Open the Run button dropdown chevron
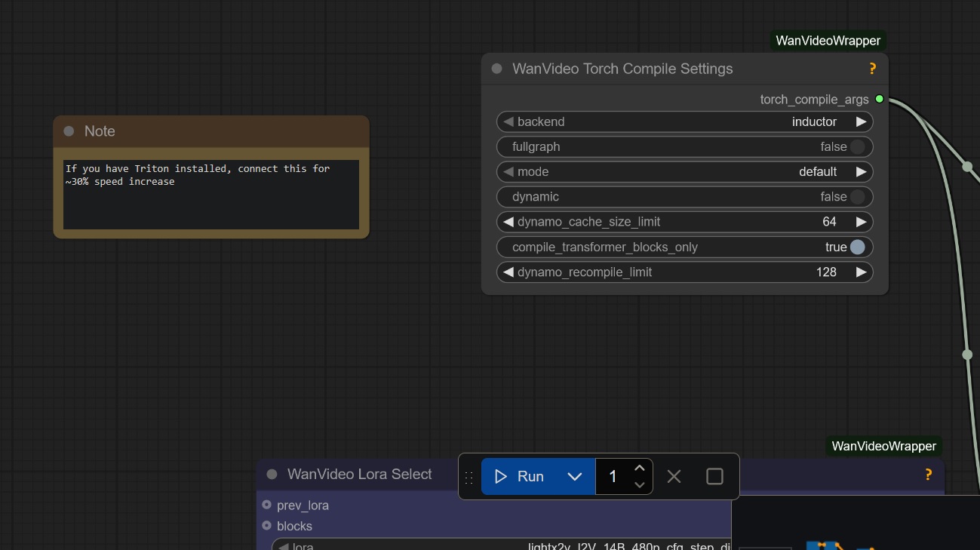This screenshot has width=980, height=550. coord(574,476)
